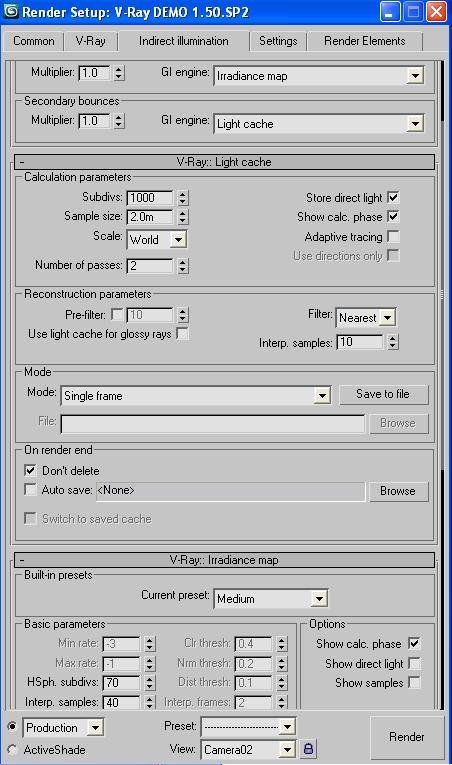Click the HSph. subdivs spinner
Screen dimensions: 452x765
point(150,683)
